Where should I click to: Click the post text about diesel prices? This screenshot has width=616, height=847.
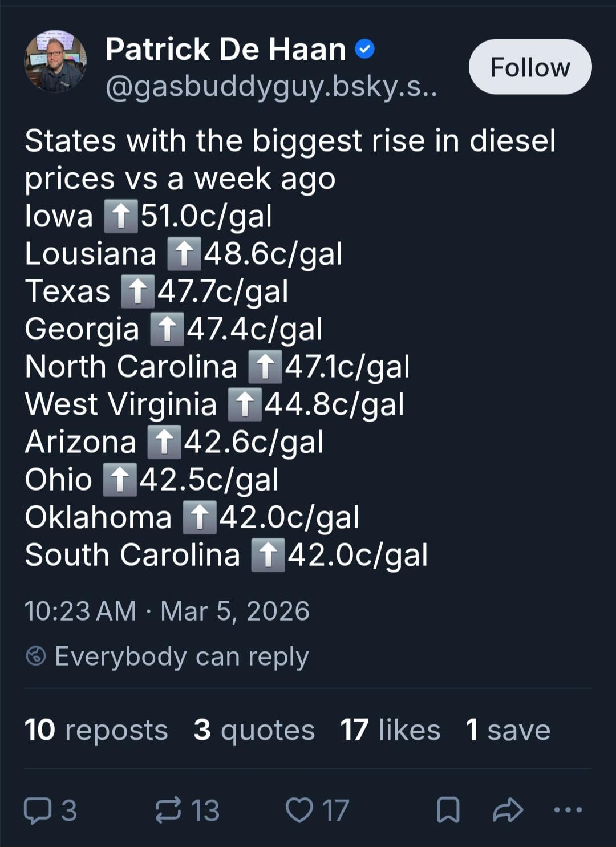coord(290,159)
